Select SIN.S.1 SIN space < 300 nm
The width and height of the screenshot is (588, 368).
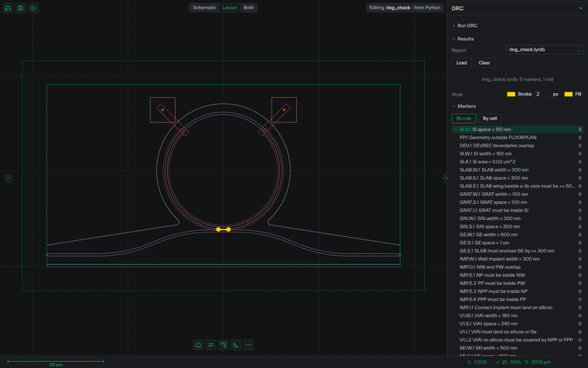tap(517, 226)
